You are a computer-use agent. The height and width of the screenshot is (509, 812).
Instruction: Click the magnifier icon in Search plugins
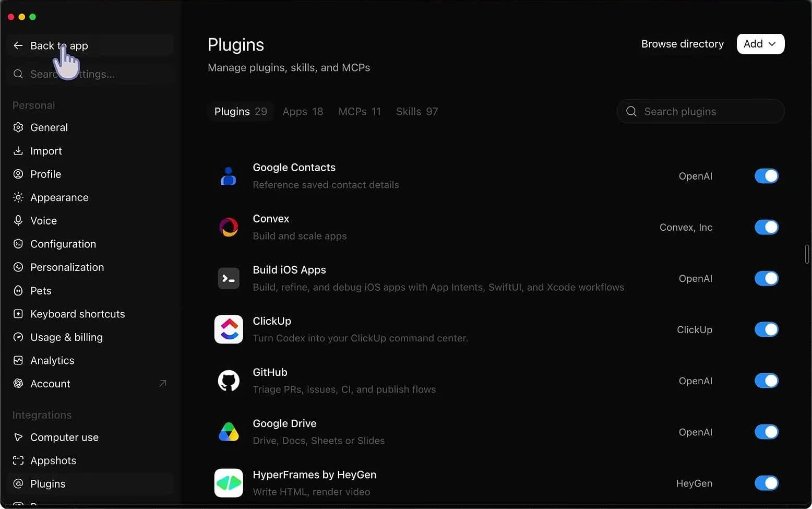[631, 111]
